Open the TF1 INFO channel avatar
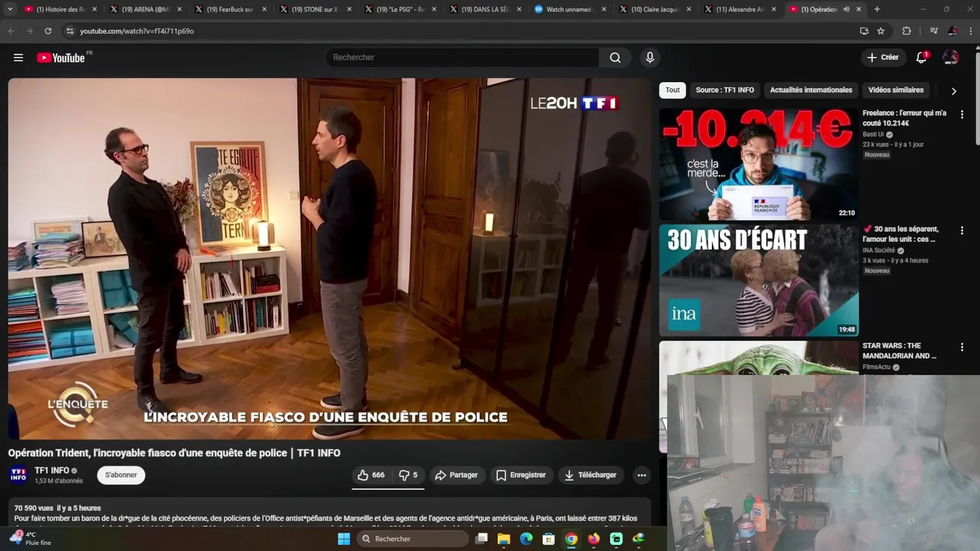 coord(18,475)
